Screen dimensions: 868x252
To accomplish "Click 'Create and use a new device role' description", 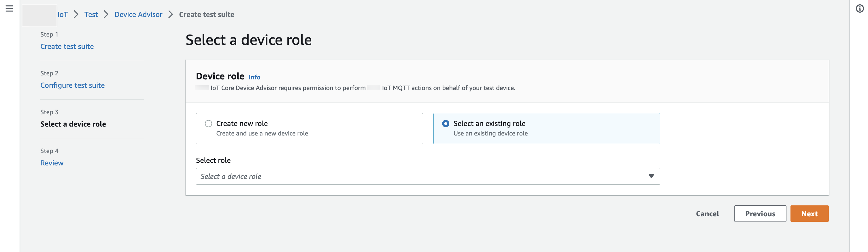I will pyautogui.click(x=262, y=133).
